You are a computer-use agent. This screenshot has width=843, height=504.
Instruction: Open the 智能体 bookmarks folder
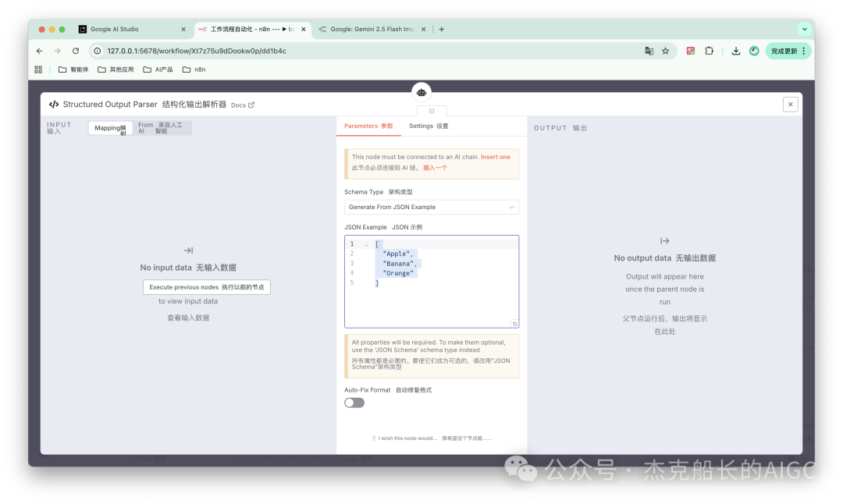click(x=73, y=69)
